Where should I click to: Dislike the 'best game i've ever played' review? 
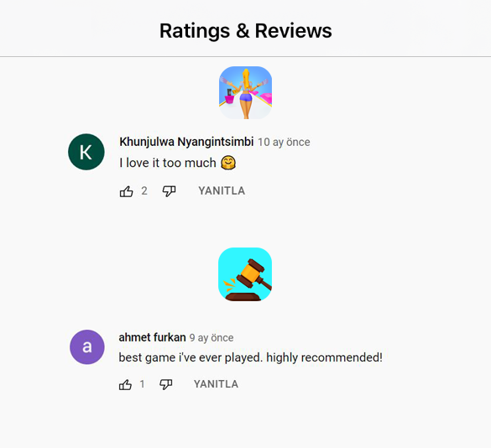(165, 384)
